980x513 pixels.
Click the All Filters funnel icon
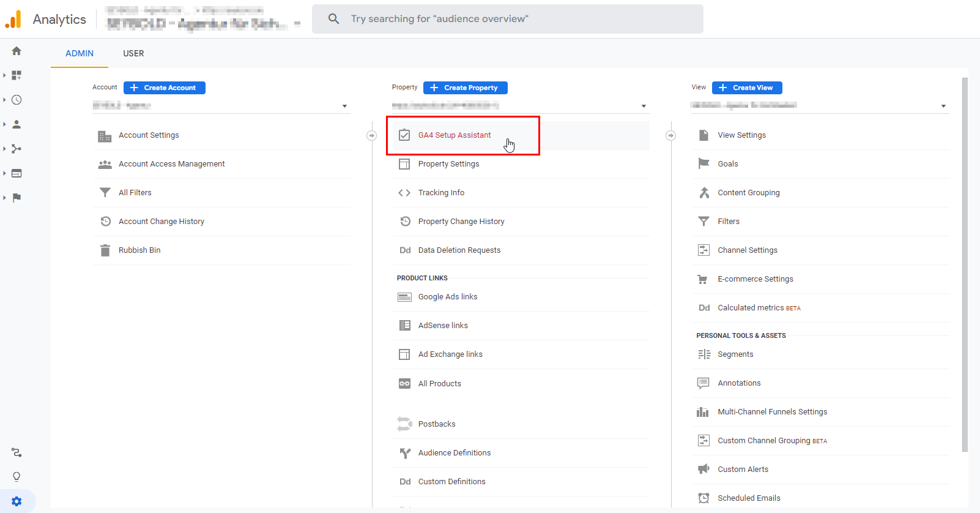pyautogui.click(x=105, y=193)
